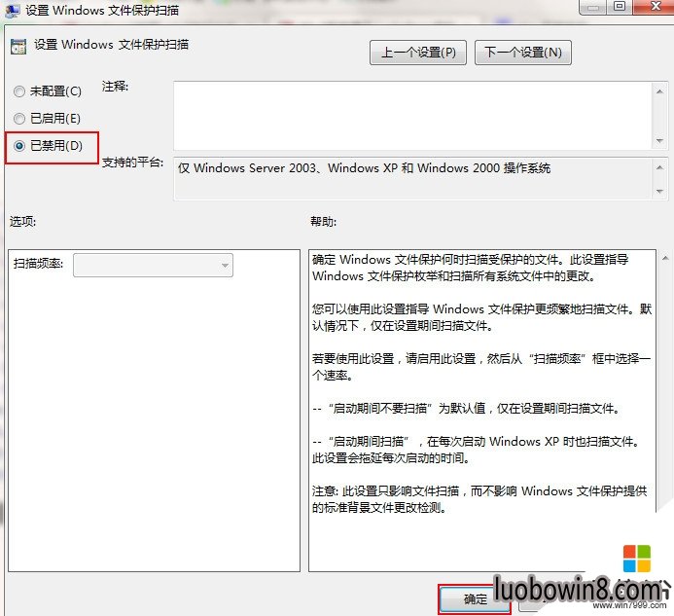Click help paragraph starting 您可以使用此设置
This screenshot has height=616, width=674.
pyautogui.click(x=481, y=317)
